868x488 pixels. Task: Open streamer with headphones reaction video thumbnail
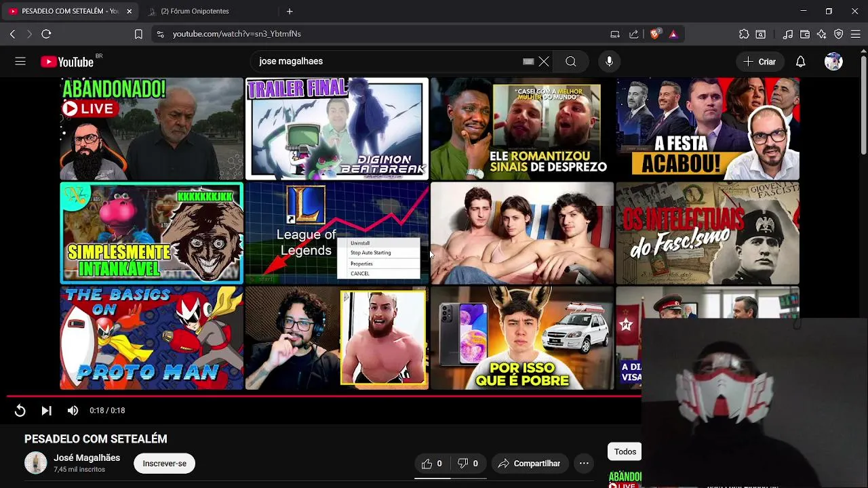337,338
